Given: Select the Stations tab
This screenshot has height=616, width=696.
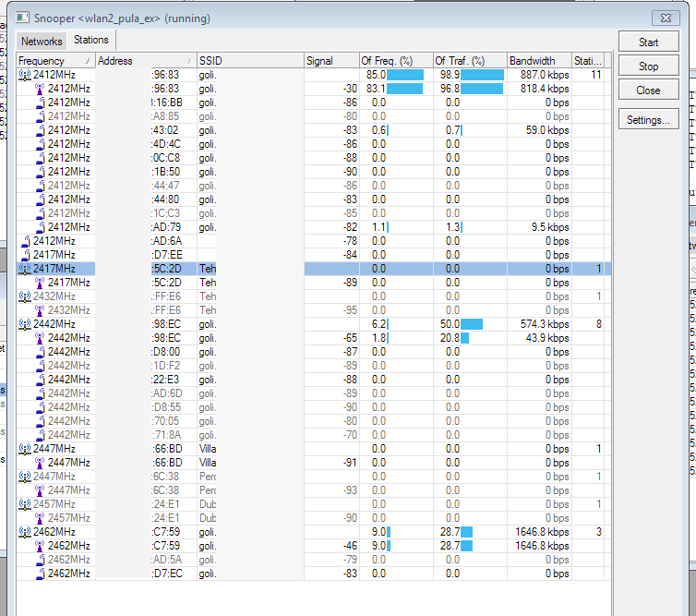Looking at the screenshot, I should [x=90, y=40].
